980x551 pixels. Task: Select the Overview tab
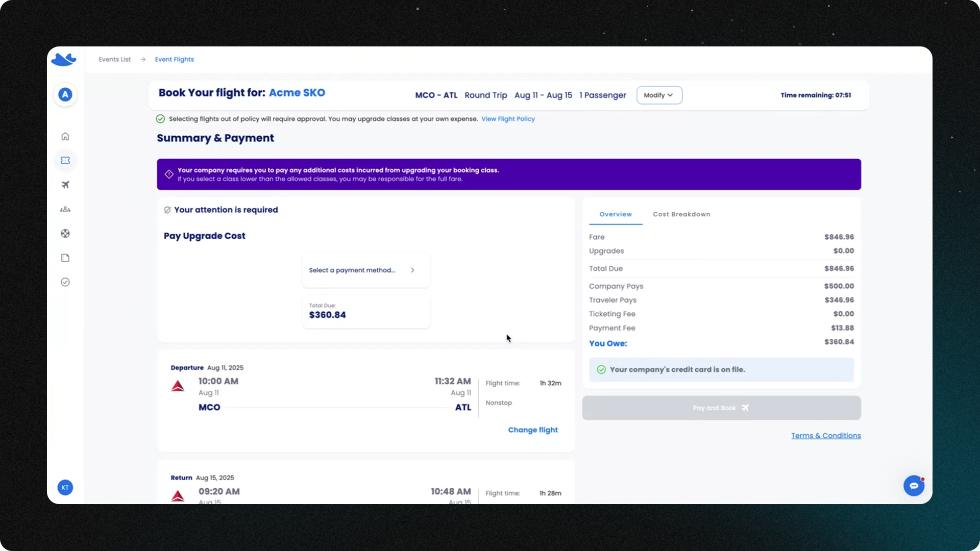[616, 214]
